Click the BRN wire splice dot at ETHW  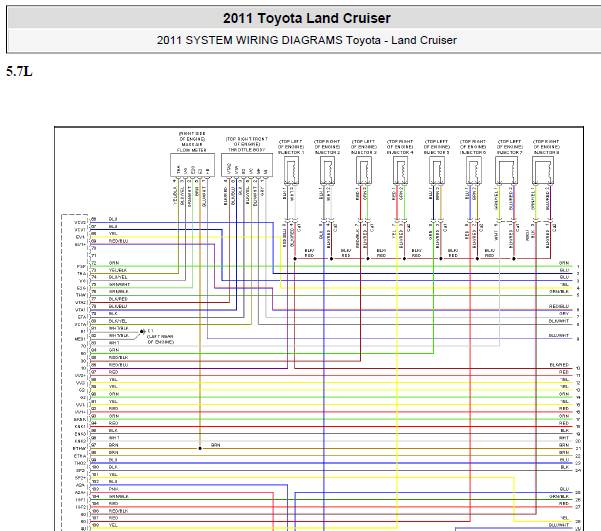pos(200,448)
